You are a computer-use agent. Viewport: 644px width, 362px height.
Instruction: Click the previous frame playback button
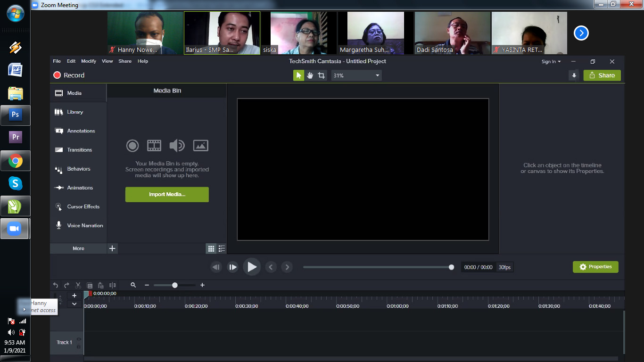216,267
